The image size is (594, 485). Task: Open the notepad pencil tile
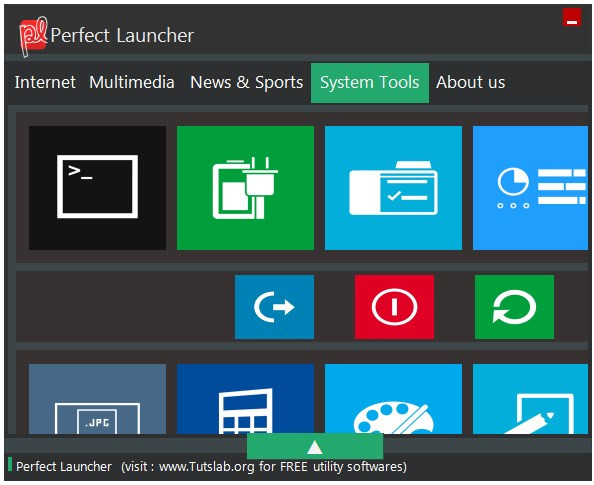point(530,399)
